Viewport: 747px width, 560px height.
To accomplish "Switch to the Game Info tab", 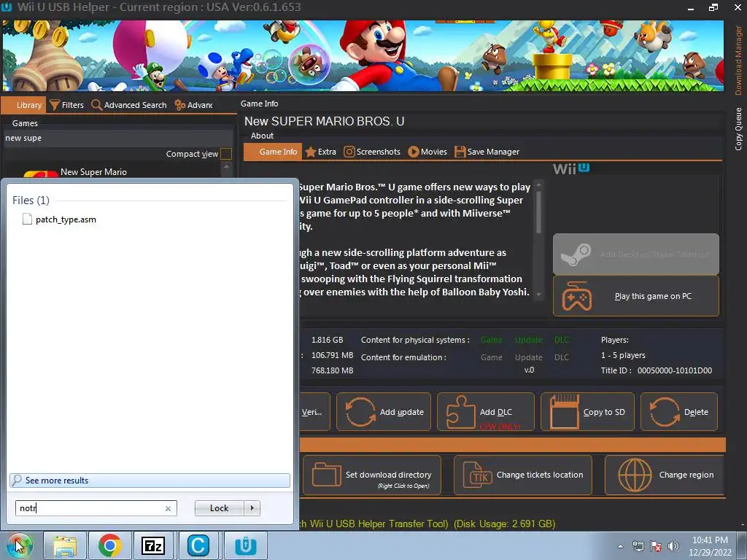I will click(273, 152).
